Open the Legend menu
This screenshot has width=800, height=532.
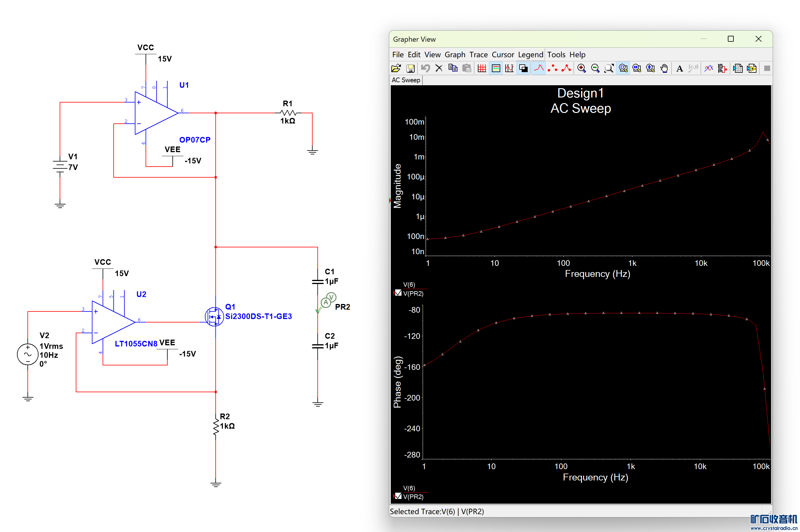[x=530, y=55]
